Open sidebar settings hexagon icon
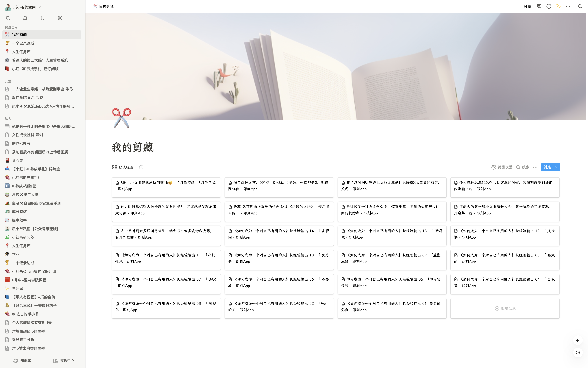Viewport: 588px width, 368px height. (60, 18)
